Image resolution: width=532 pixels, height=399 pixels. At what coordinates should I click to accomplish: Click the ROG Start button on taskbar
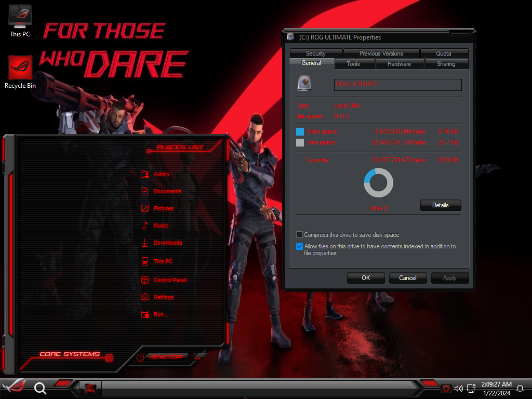[x=14, y=388]
